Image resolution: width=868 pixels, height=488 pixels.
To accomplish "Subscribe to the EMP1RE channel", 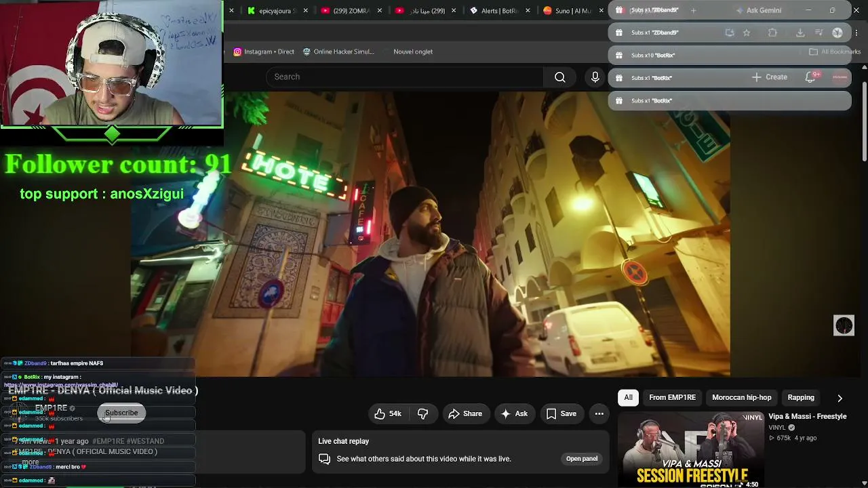I will point(121,413).
